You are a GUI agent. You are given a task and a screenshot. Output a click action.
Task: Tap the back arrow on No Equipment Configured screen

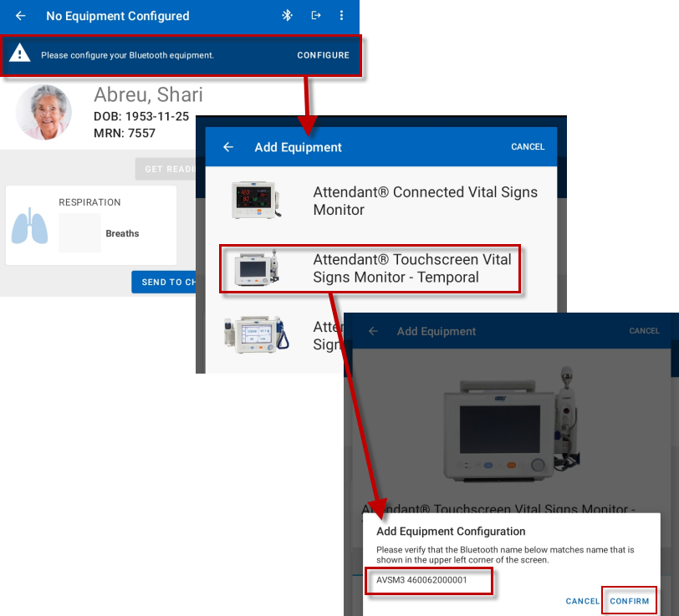click(20, 16)
